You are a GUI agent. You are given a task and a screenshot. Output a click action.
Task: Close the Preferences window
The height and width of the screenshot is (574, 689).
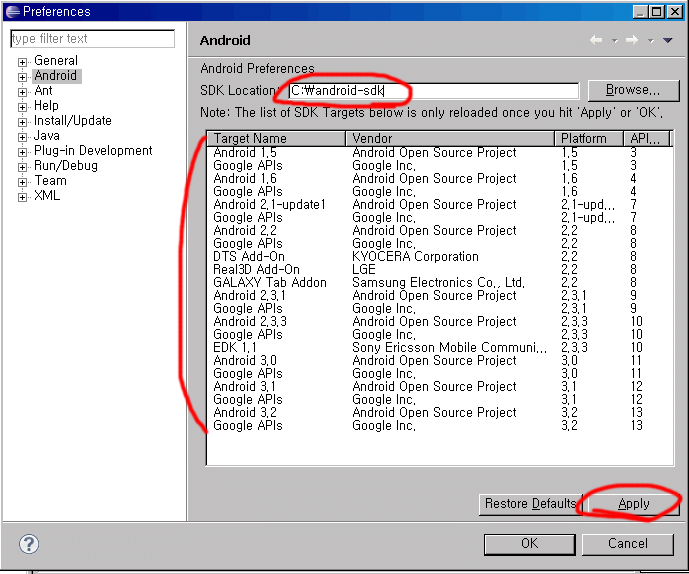coord(674,12)
